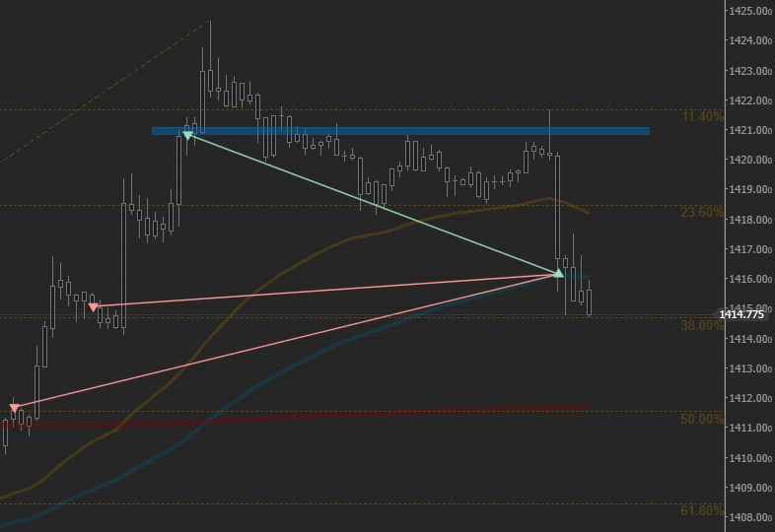
Task: Click the 1413.00 price axis label
Action: 750,368
